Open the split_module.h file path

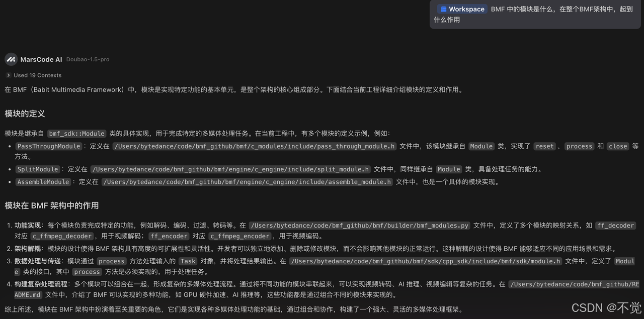[230, 169]
